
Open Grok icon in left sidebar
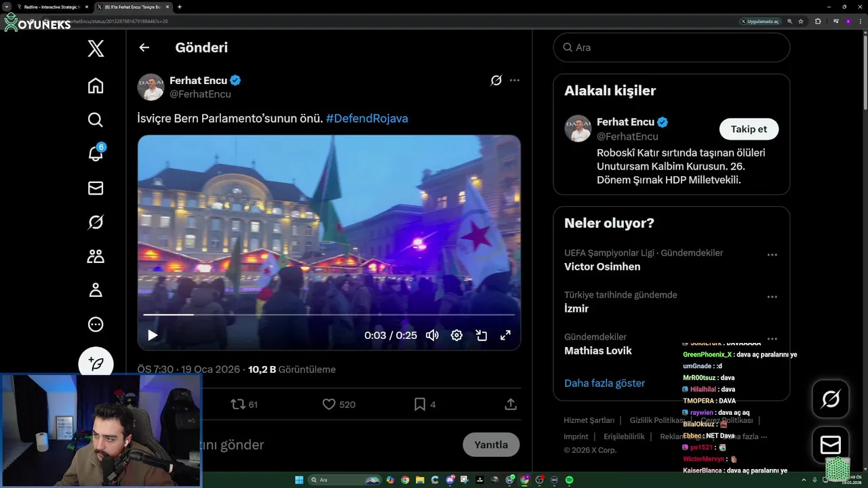tap(96, 222)
